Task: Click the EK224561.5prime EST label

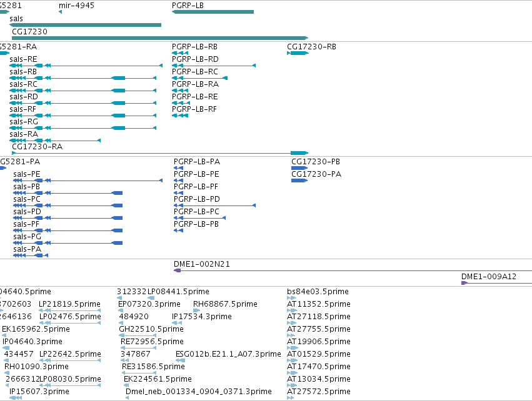Action: point(158,379)
